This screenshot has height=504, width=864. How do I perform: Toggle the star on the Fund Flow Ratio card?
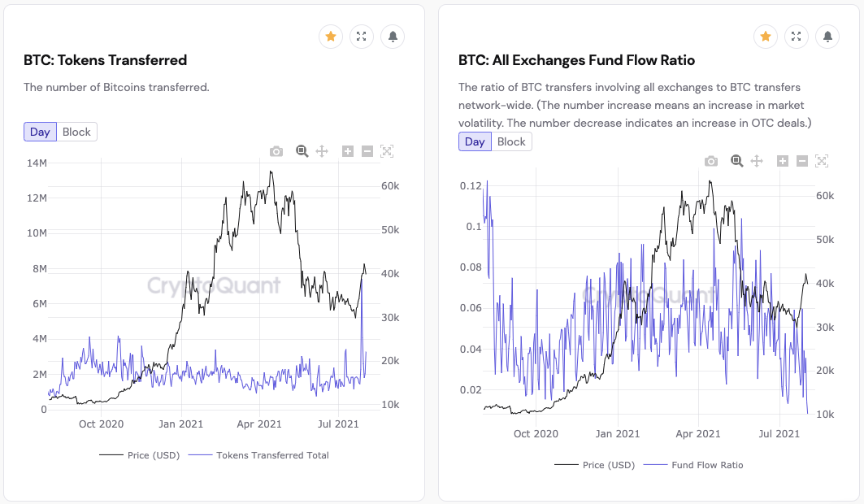765,36
